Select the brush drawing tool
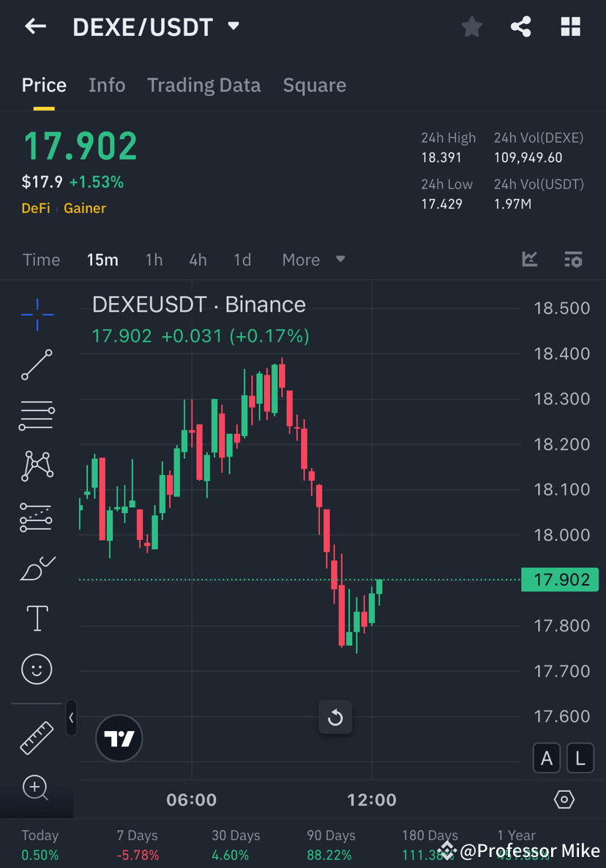Image resolution: width=606 pixels, height=868 pixels. click(x=37, y=567)
